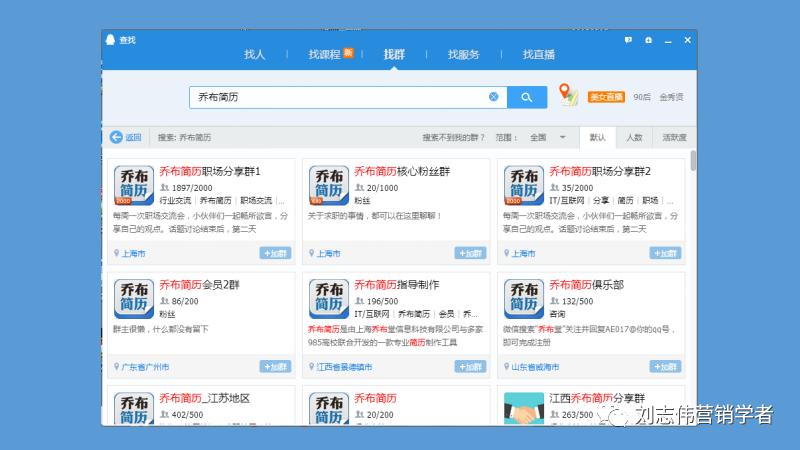Click the 咨询 tag in 乔布简历俱乐部
Image resolution: width=800 pixels, height=450 pixels.
pos(557,314)
